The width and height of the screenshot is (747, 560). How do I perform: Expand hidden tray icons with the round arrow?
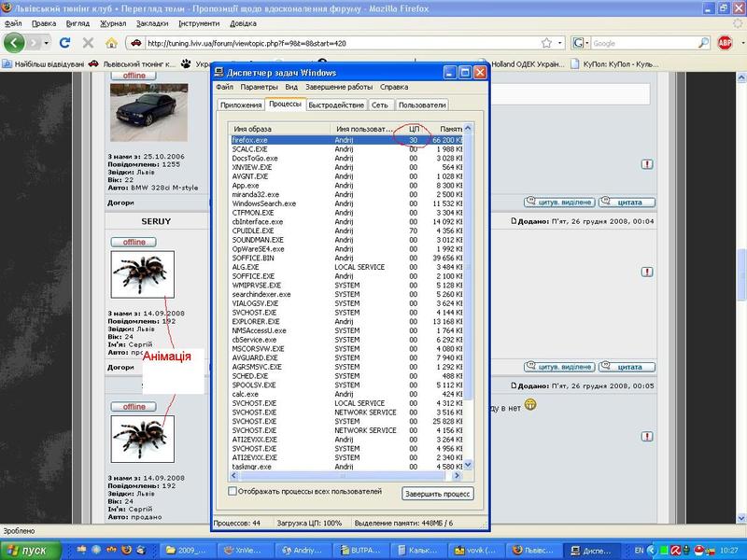point(652,551)
